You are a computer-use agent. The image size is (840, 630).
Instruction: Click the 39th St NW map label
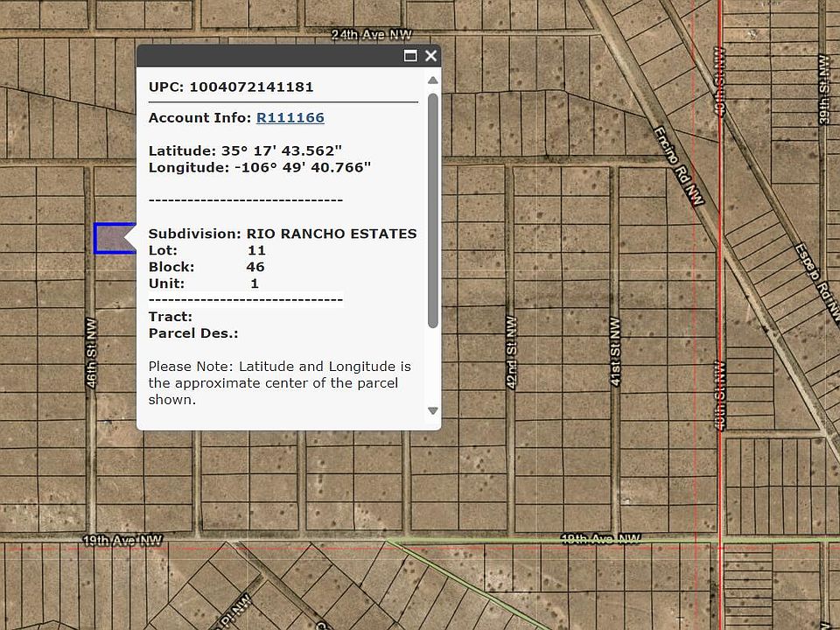(824, 89)
